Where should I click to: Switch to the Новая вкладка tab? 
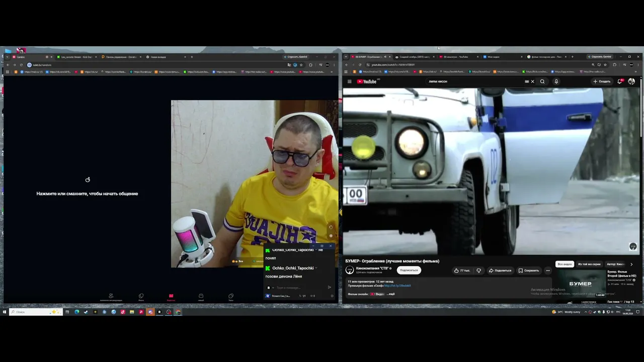pyautogui.click(x=166, y=57)
